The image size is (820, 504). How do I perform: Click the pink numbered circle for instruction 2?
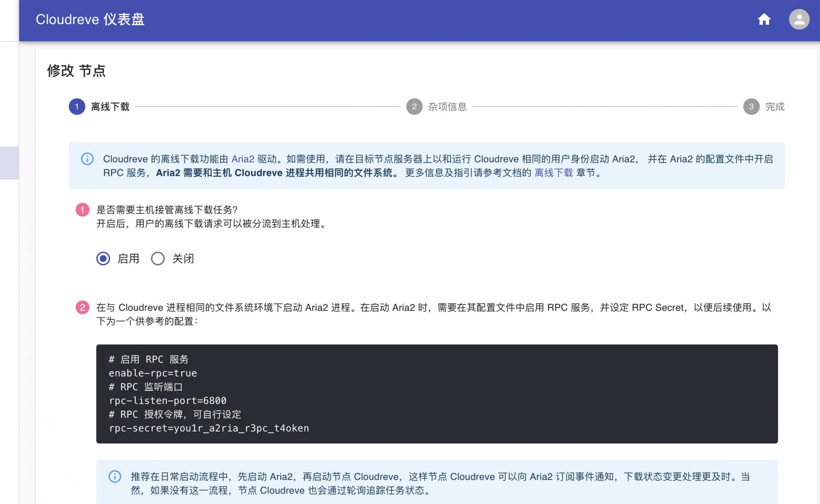[x=83, y=307]
